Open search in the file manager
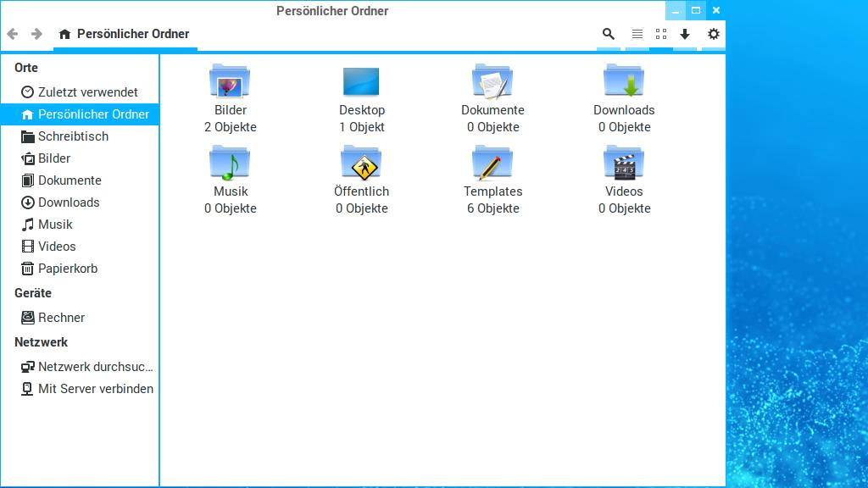The height and width of the screenshot is (488, 868). (x=608, y=34)
